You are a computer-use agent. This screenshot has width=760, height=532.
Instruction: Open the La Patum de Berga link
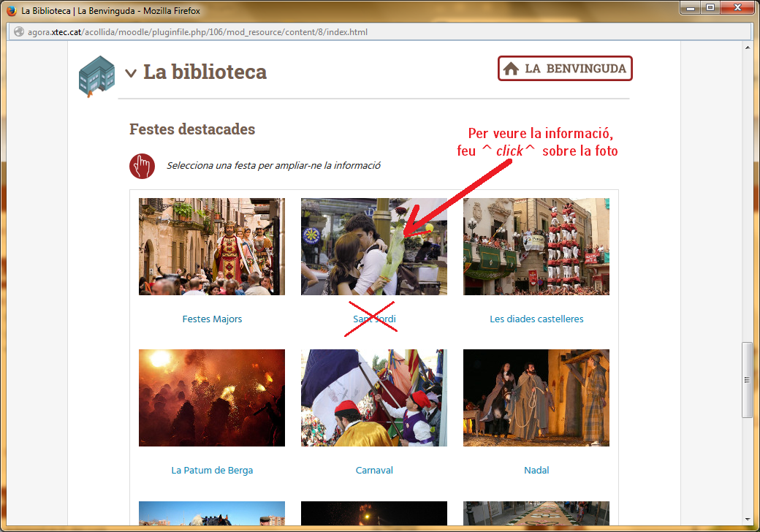(212, 471)
